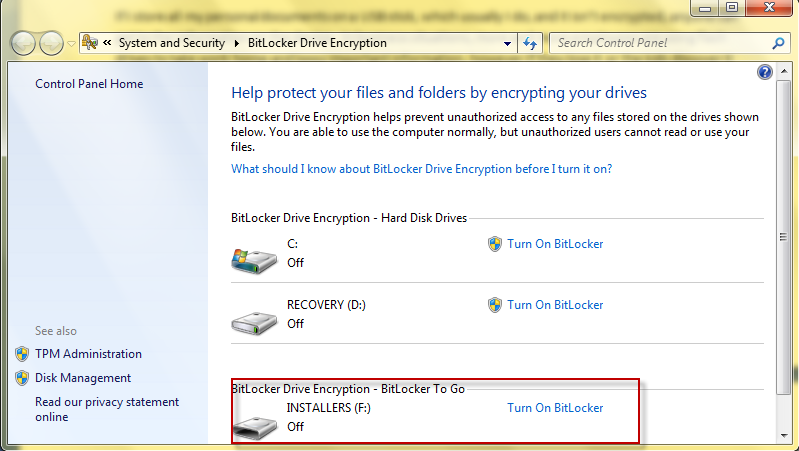Screen dimensions: 799x451
Task: Click the refresh icon beside address bar
Action: pyautogui.click(x=530, y=43)
